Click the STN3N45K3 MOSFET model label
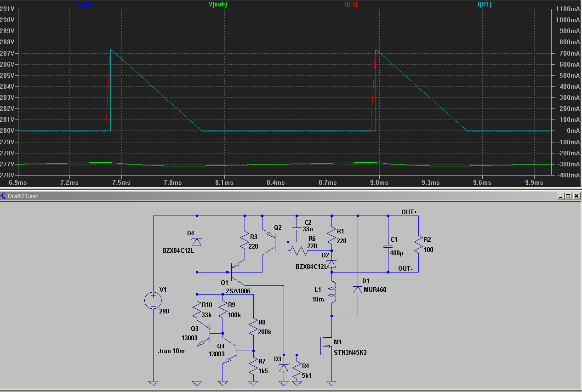 click(351, 352)
